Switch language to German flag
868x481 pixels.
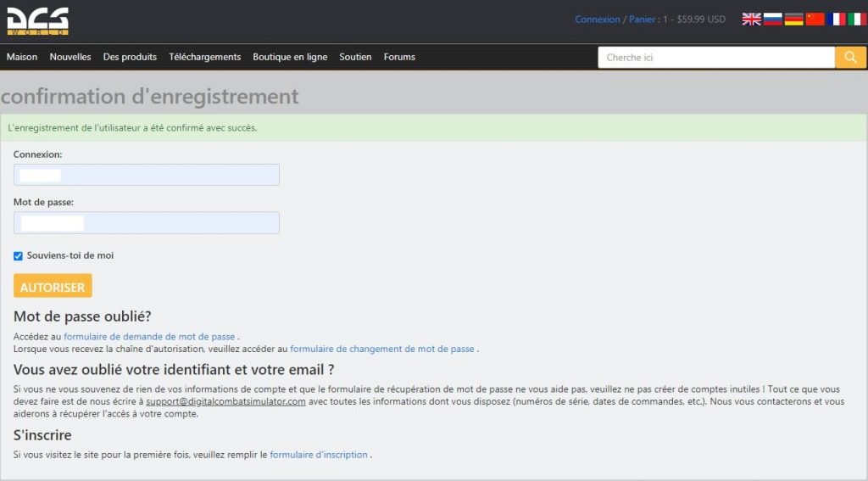pos(793,20)
